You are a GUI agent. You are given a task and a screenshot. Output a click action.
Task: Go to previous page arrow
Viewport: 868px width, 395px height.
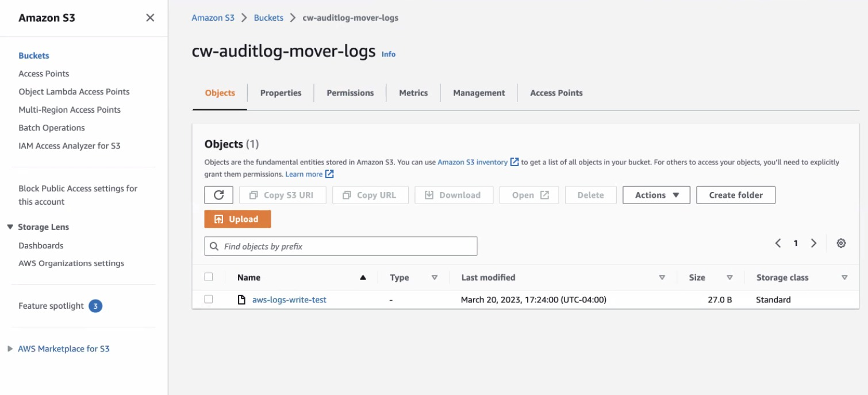click(778, 243)
